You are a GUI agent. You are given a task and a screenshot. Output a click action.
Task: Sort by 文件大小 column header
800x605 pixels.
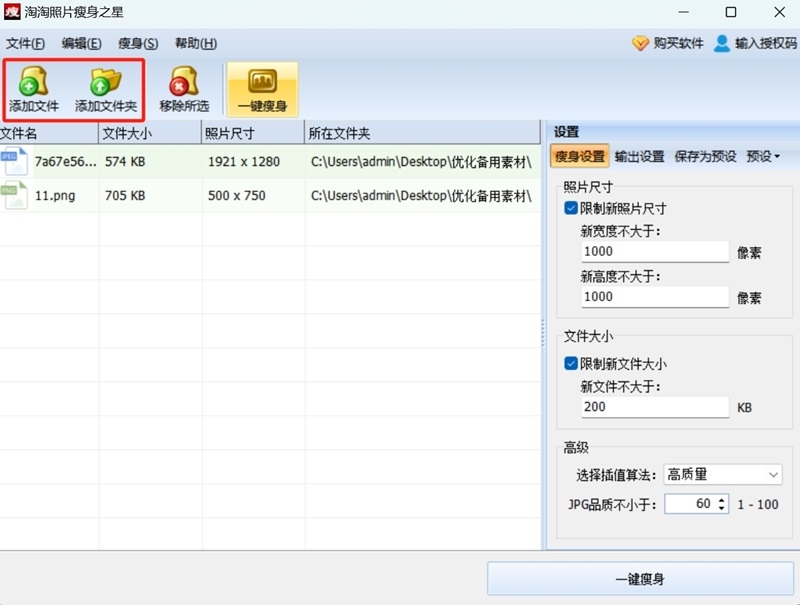tap(150, 133)
